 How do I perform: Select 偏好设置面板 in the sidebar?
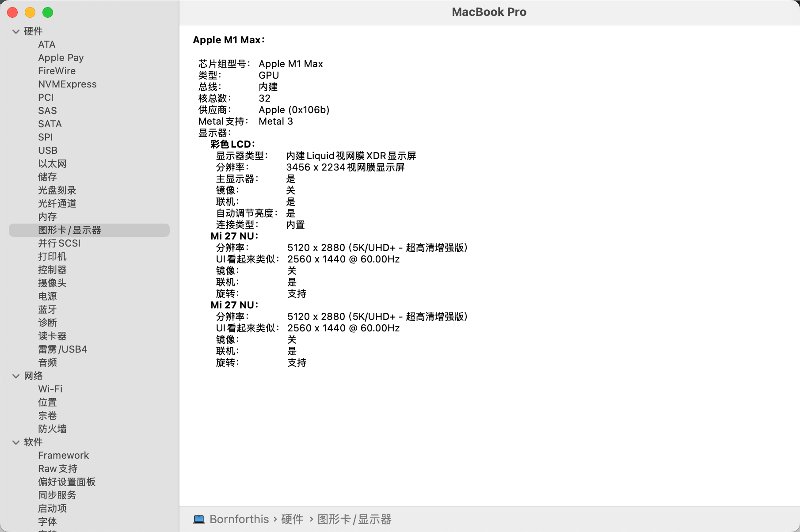pos(67,482)
